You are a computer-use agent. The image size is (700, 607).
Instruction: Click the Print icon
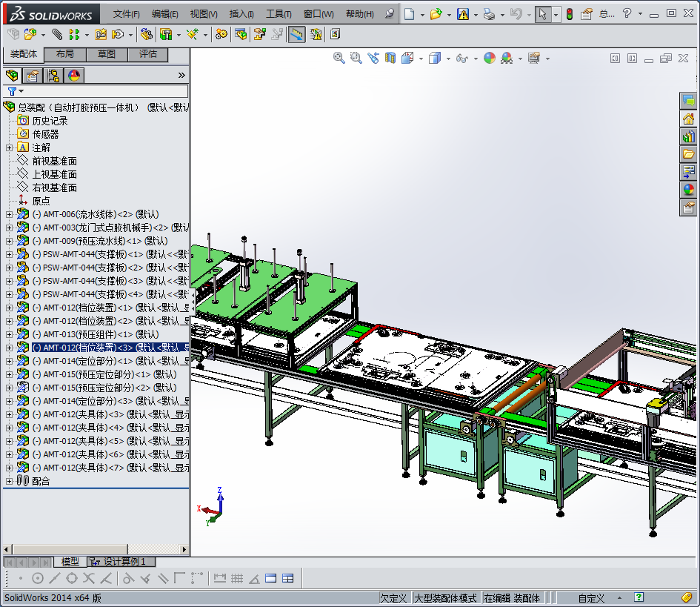(x=490, y=14)
